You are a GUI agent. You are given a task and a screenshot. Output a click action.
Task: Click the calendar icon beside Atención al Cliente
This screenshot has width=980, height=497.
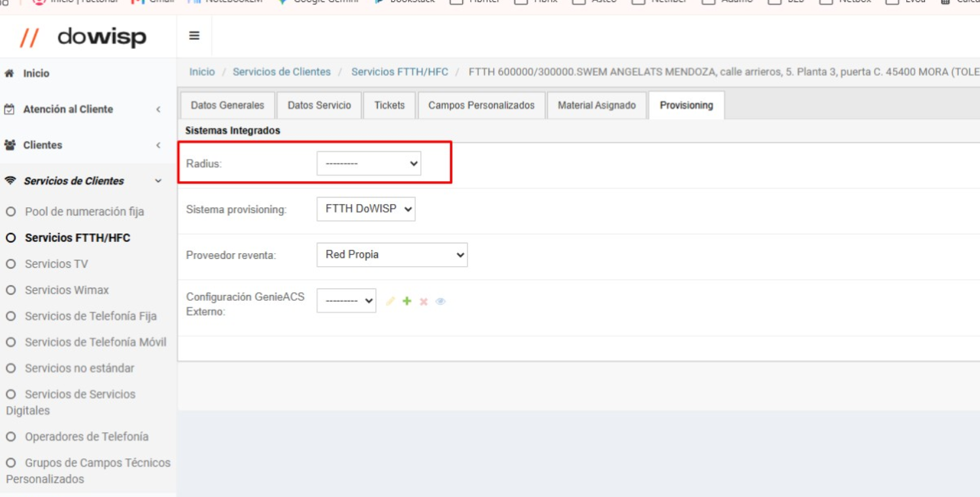(9, 109)
